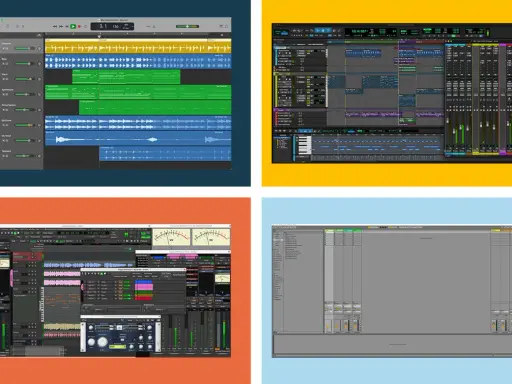Click the left VU meter in the Mixbus window
Viewport: 512px width, 384px height.
(x=171, y=237)
